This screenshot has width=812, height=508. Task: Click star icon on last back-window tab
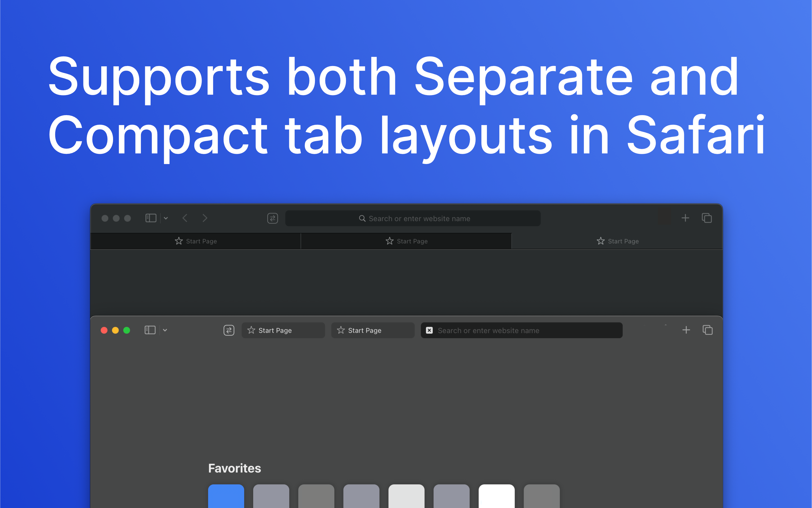(601, 241)
